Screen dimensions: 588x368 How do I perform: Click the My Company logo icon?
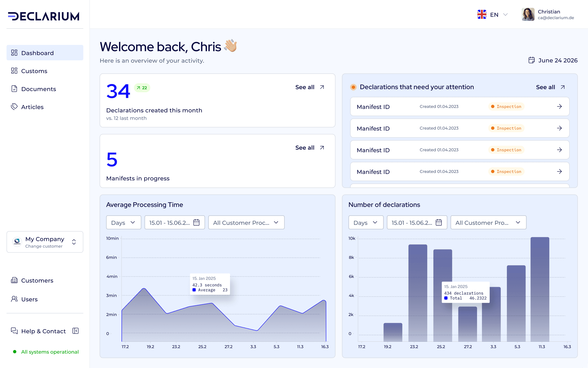[x=17, y=242]
